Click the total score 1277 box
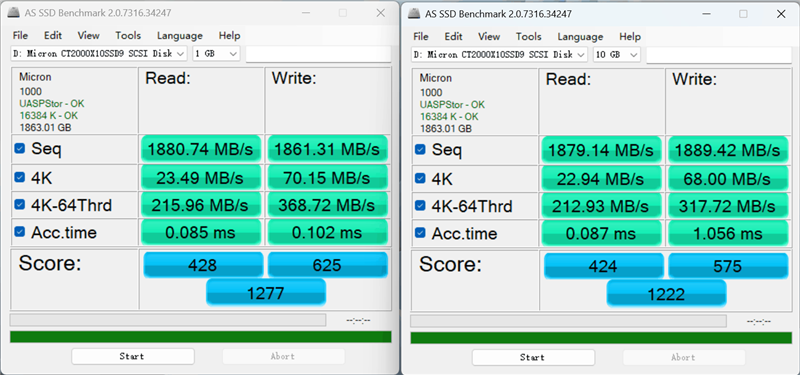Screen dimensions: 800x375 pos(266,293)
